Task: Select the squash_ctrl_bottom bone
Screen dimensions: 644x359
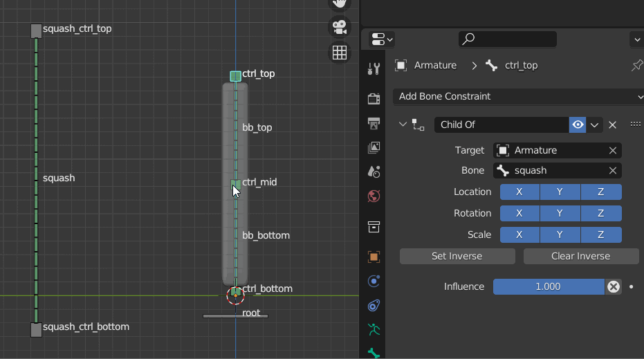Action: 36,329
